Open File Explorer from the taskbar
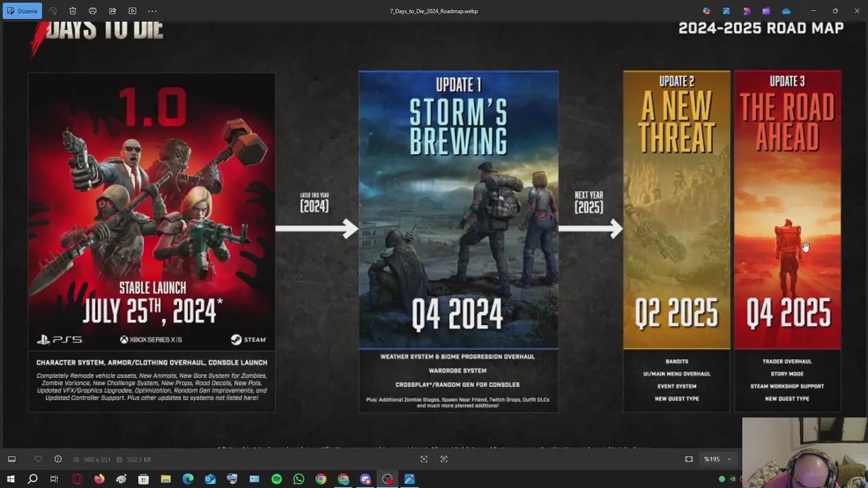Image resolution: width=868 pixels, height=488 pixels. 165,479
